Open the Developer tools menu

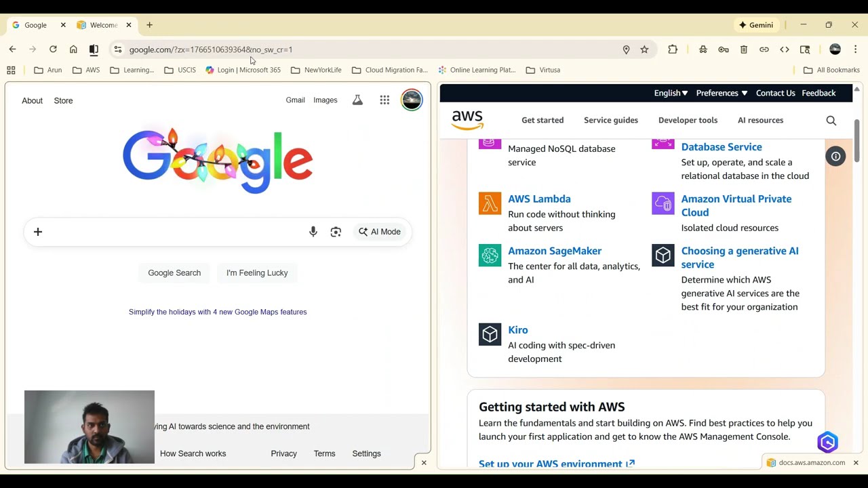(x=688, y=121)
